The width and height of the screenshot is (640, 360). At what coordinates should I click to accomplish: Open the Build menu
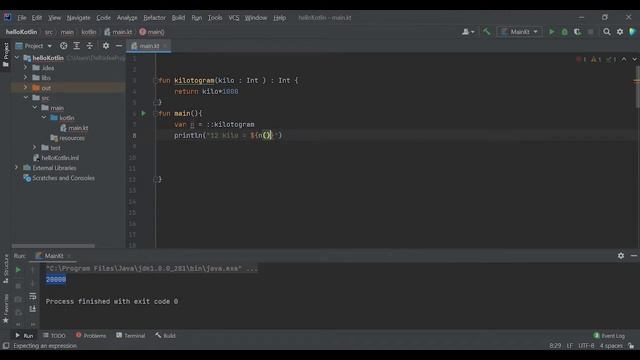click(x=178, y=18)
